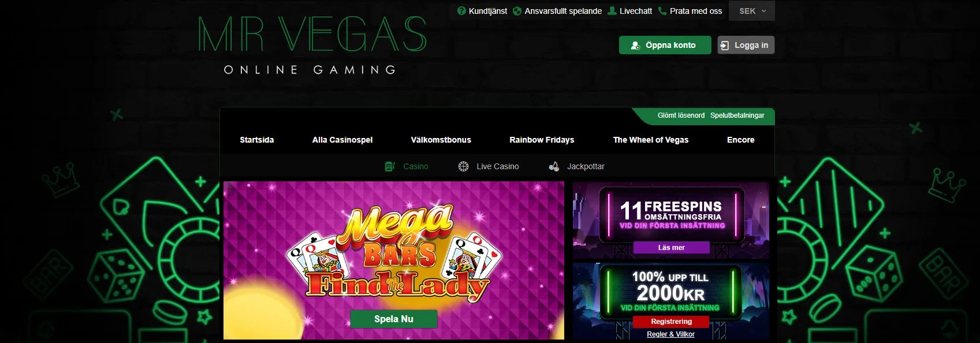Go to the Rainbow Fridays page

tap(542, 140)
